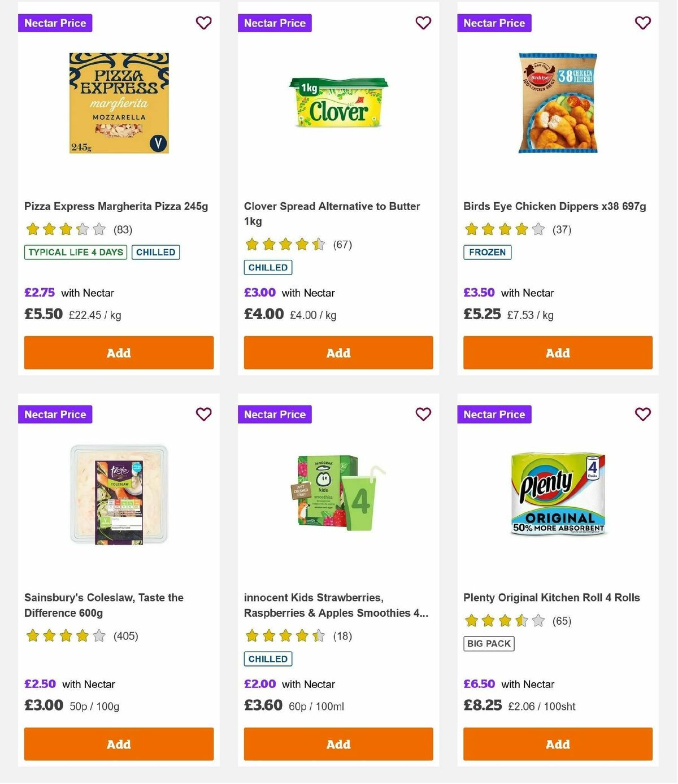Click the FROZEN label on Chicken Dippers
Image resolution: width=678 pixels, height=784 pixels.
point(487,252)
